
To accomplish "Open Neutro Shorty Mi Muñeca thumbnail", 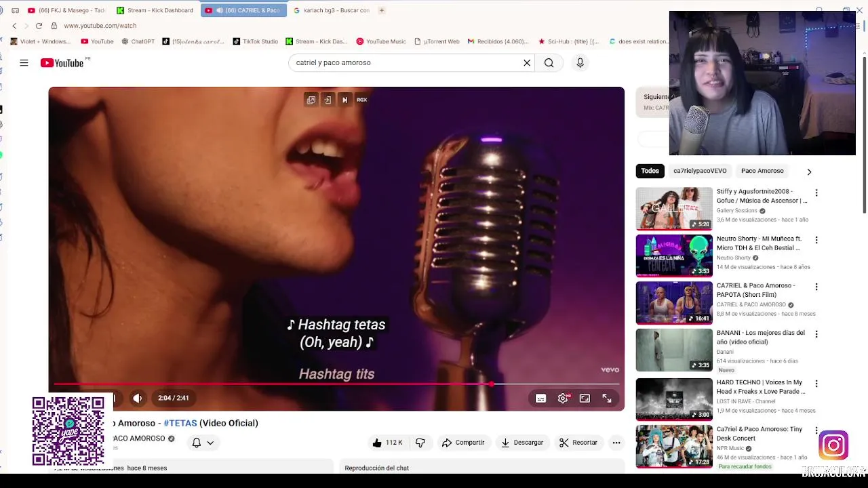I will pyautogui.click(x=674, y=256).
